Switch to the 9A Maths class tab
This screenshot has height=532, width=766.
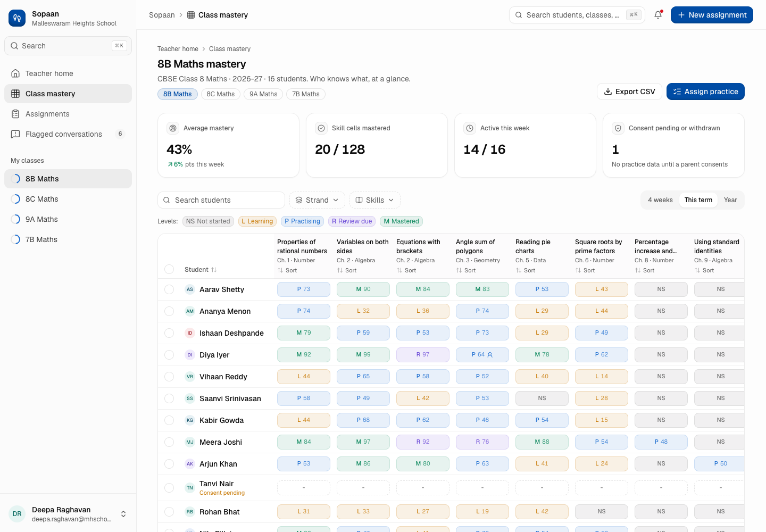pyautogui.click(x=263, y=94)
